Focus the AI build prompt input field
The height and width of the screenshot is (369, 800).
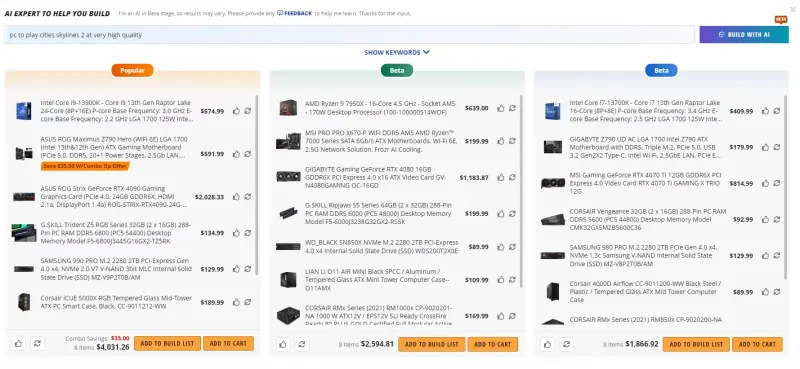[x=349, y=35]
